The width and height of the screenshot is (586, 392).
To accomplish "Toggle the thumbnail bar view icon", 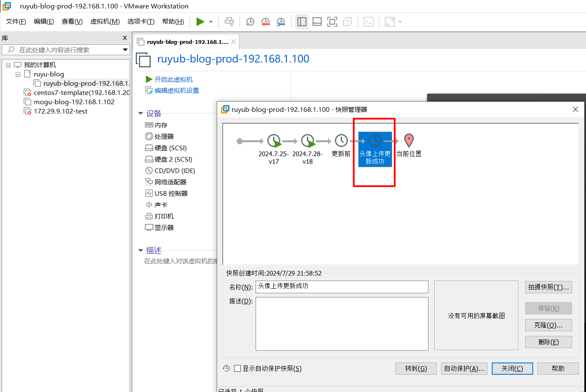I will pos(317,22).
